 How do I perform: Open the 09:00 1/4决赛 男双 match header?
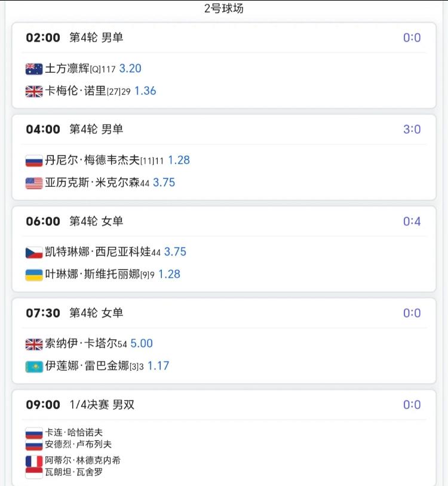click(224, 404)
